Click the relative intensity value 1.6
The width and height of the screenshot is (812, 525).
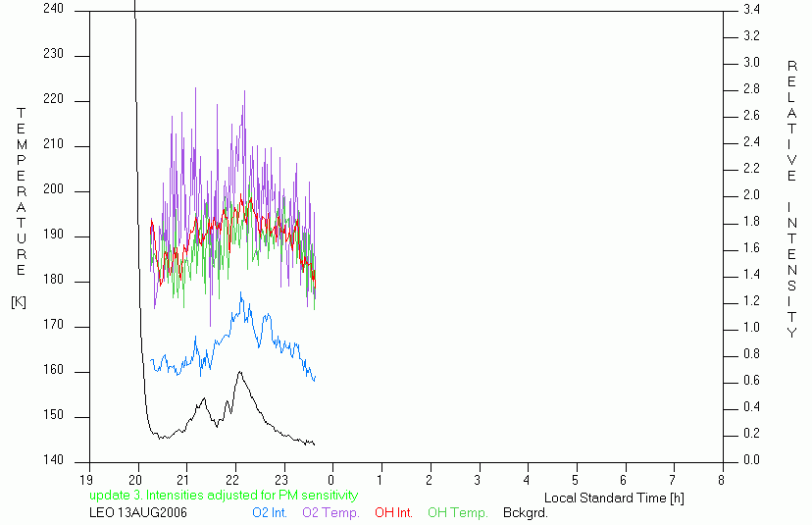tap(751, 247)
